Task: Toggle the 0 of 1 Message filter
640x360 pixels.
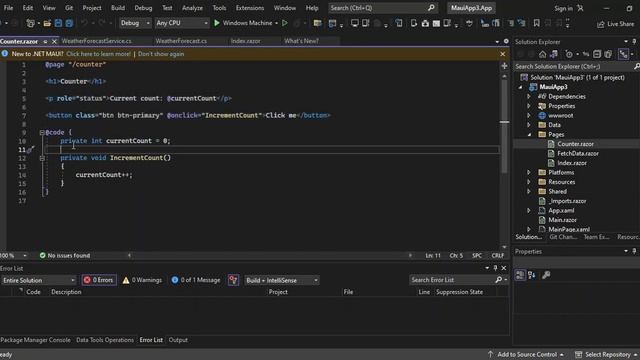Action: pyautogui.click(x=196, y=280)
